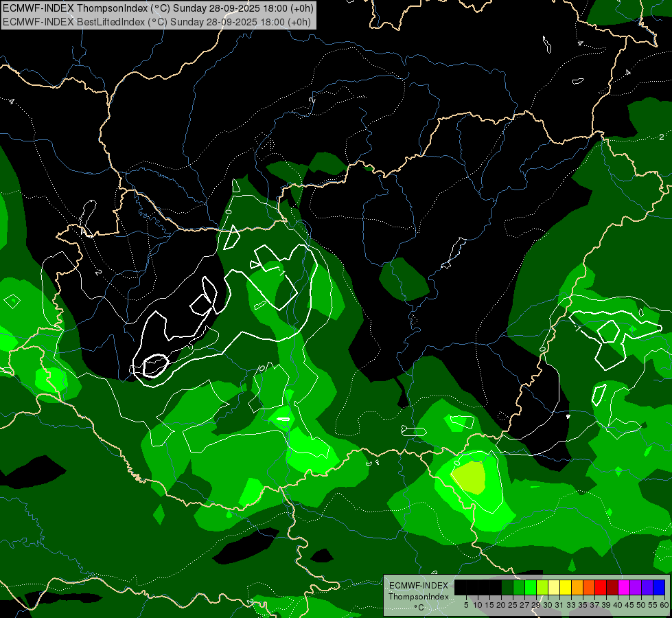Screen dimensions: 672x618
Task: Click the BestLiftedIndex title line
Action: click(x=157, y=22)
